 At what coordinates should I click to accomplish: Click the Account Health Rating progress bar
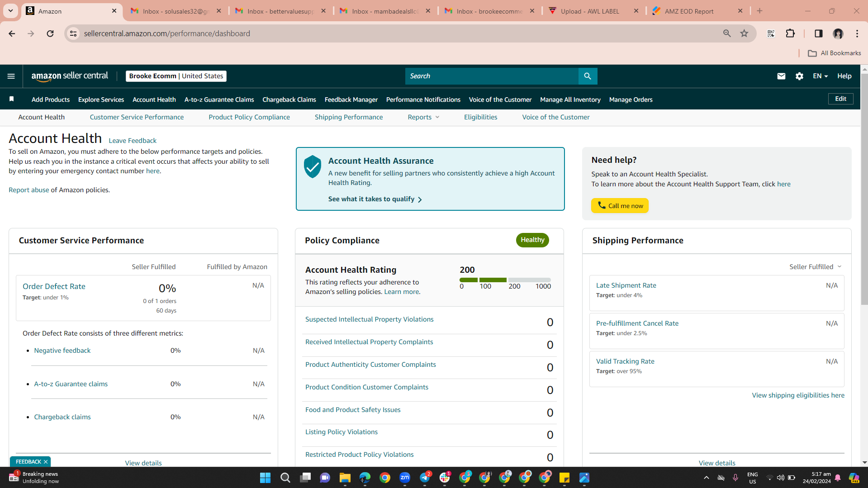pos(505,280)
